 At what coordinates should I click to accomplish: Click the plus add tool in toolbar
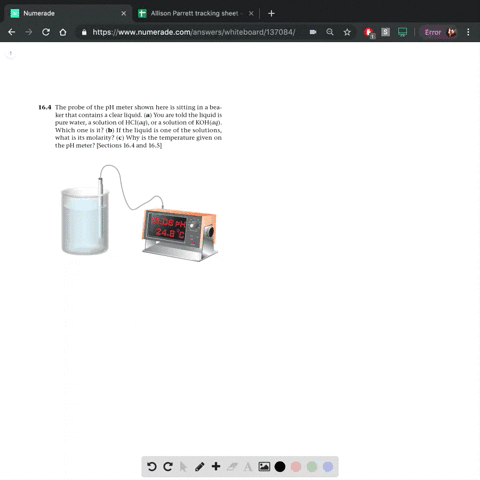pos(216,466)
